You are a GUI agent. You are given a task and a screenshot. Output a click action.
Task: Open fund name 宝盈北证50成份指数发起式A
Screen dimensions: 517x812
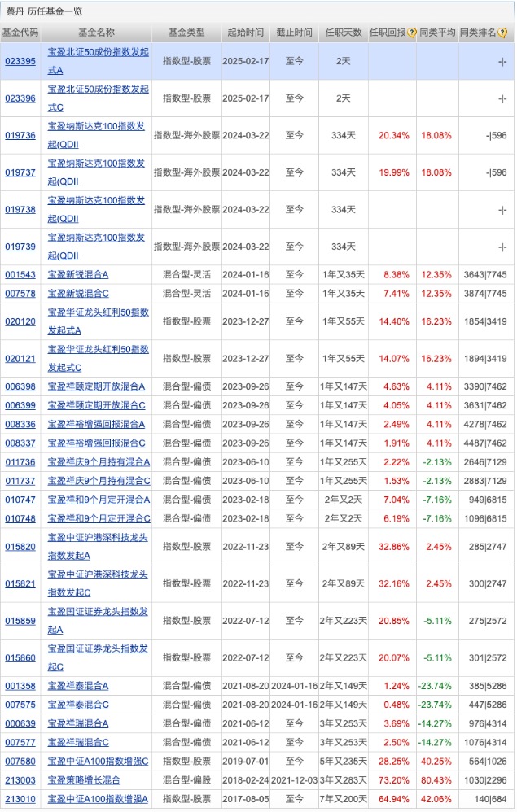tap(98, 61)
